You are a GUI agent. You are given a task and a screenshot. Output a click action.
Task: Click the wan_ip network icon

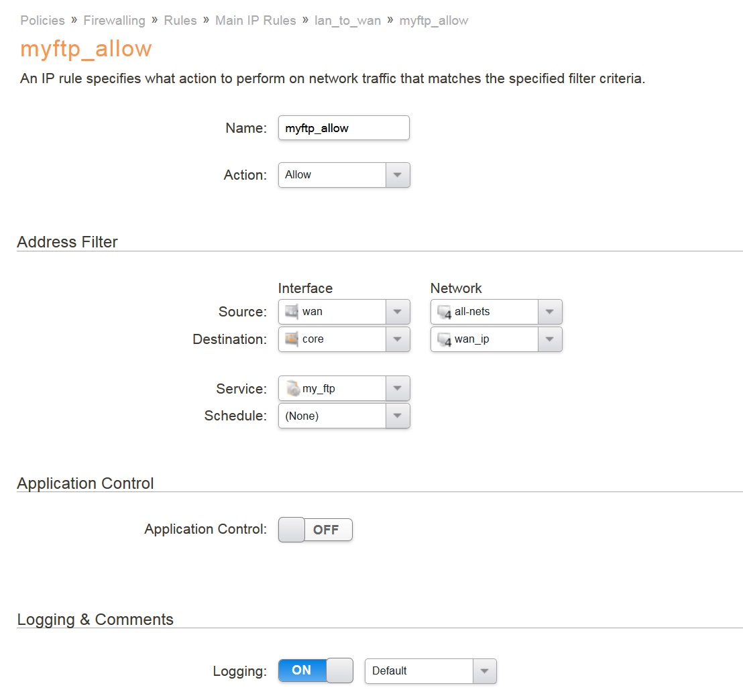click(444, 339)
